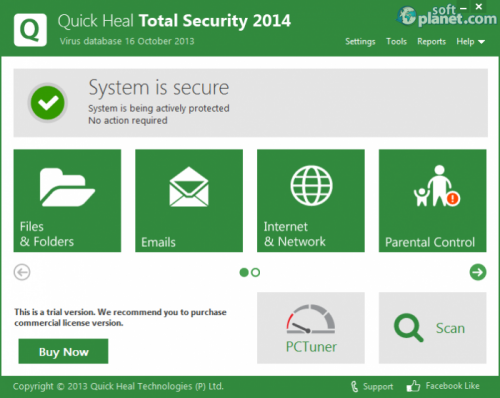Click 'No action required' text
The image size is (500, 398).
128,120
